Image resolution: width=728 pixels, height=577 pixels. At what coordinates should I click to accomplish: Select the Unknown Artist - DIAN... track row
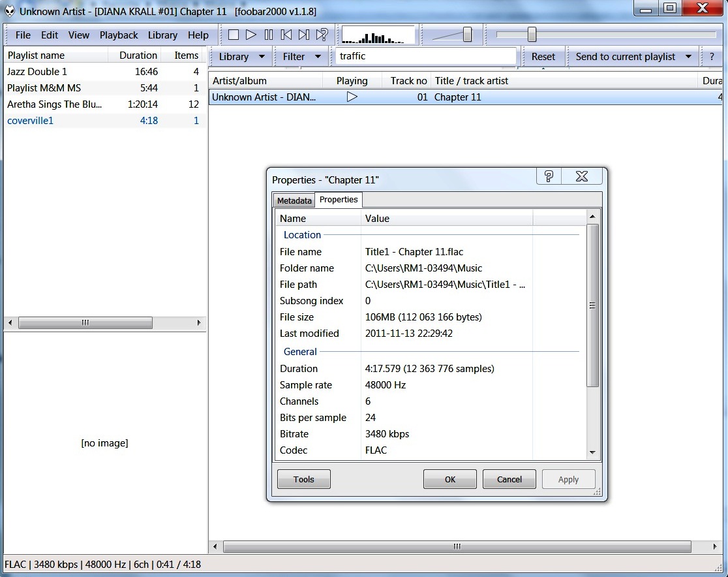pyautogui.click(x=466, y=97)
